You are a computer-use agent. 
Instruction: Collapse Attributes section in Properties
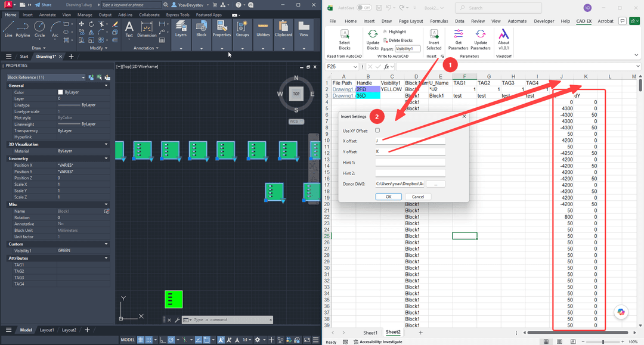tap(106, 259)
